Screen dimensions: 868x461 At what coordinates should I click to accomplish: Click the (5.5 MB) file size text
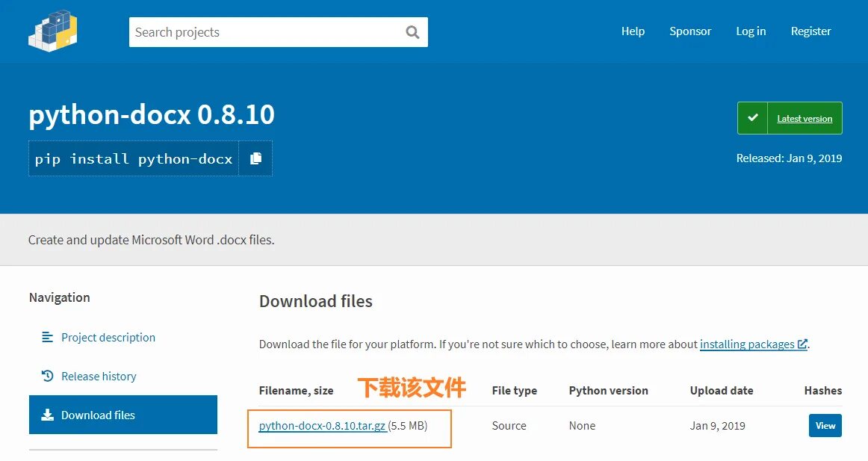pos(407,426)
